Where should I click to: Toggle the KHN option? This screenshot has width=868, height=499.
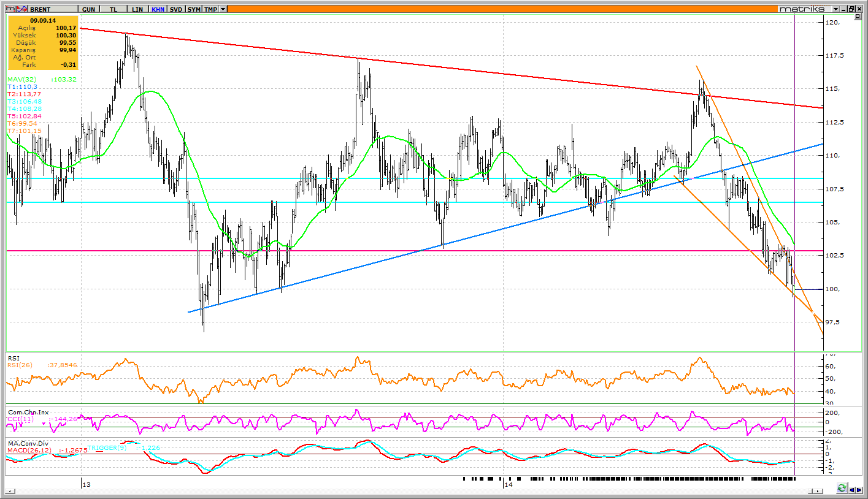158,9
